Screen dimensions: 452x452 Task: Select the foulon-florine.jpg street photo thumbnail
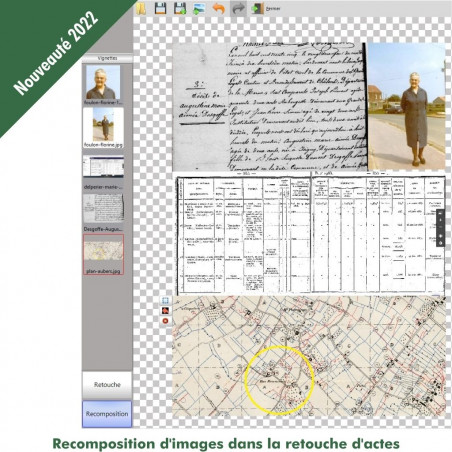[103, 127]
